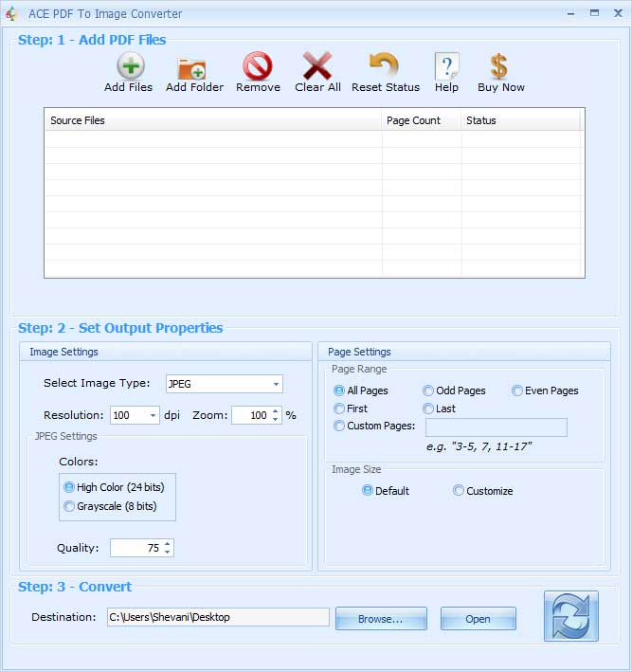Click the Add Folder icon

tap(192, 67)
